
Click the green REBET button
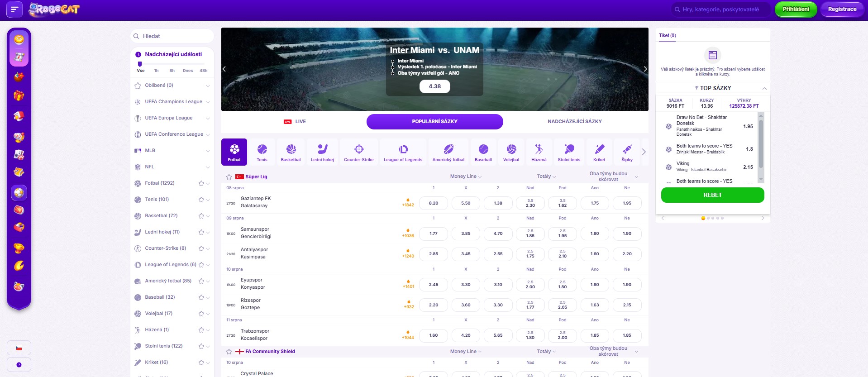tap(712, 195)
